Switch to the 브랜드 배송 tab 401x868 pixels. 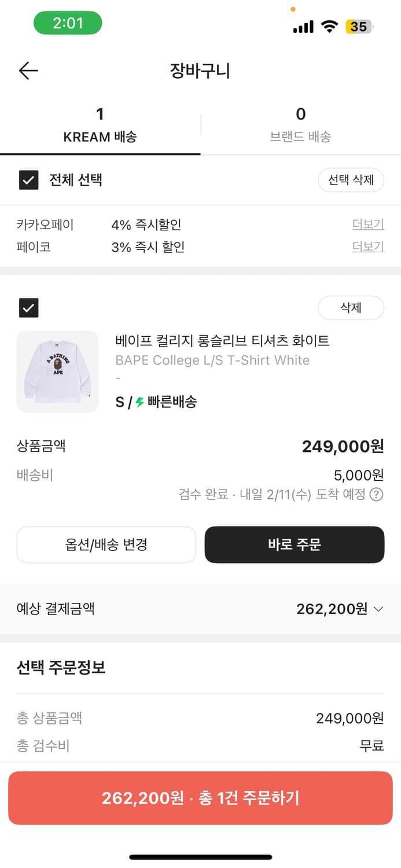pos(300,124)
